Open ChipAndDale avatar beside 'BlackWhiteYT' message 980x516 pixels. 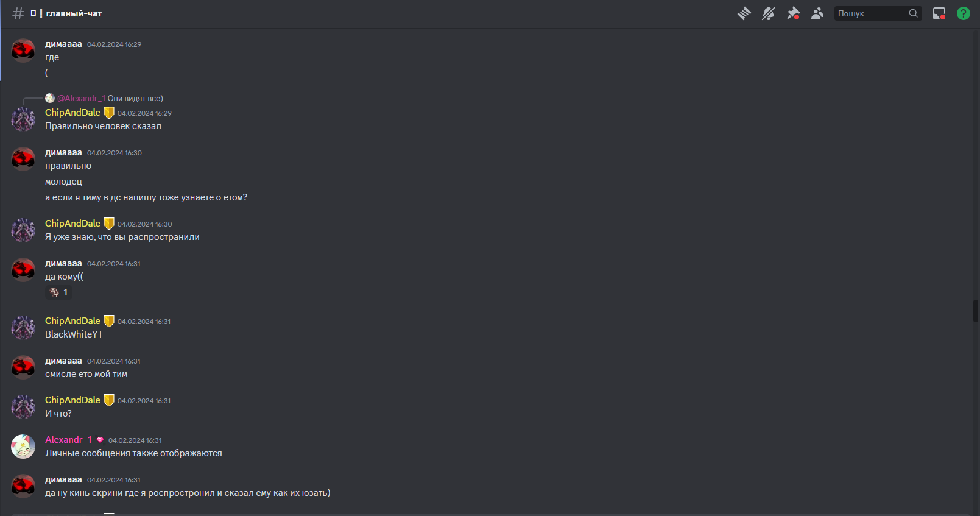(x=23, y=328)
